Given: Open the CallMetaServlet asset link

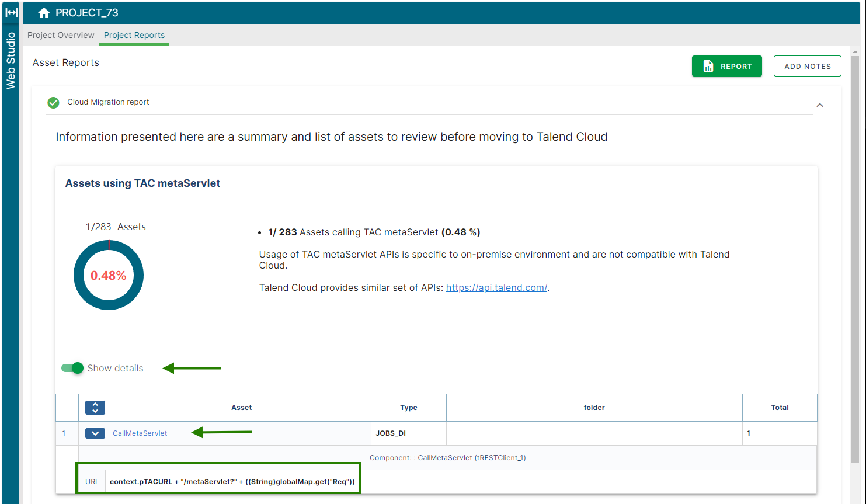Looking at the screenshot, I should click(140, 433).
